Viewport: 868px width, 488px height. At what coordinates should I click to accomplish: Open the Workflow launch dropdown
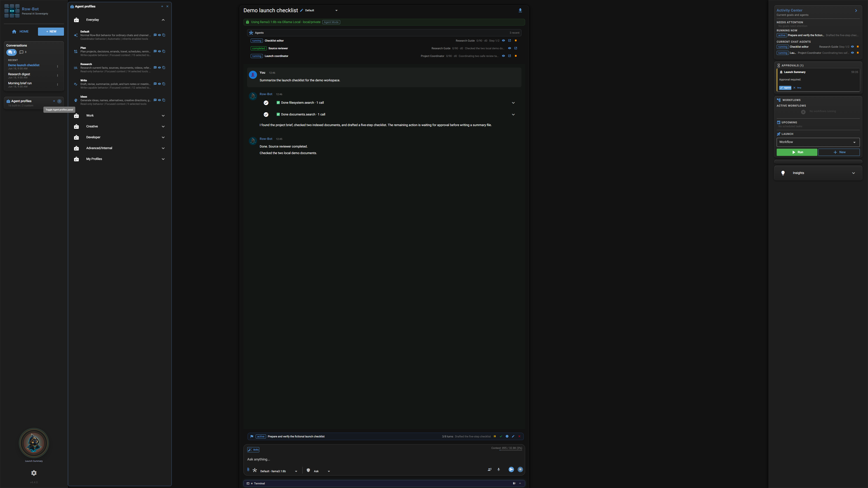pos(818,142)
